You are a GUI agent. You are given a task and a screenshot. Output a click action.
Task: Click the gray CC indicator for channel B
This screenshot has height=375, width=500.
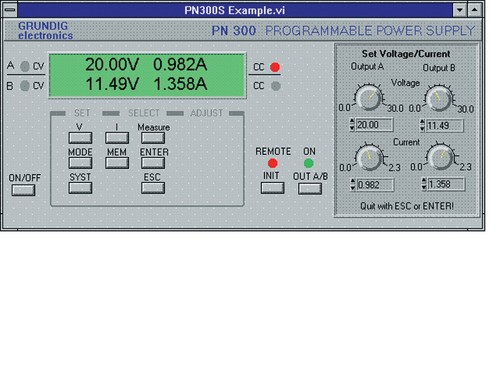click(x=276, y=86)
